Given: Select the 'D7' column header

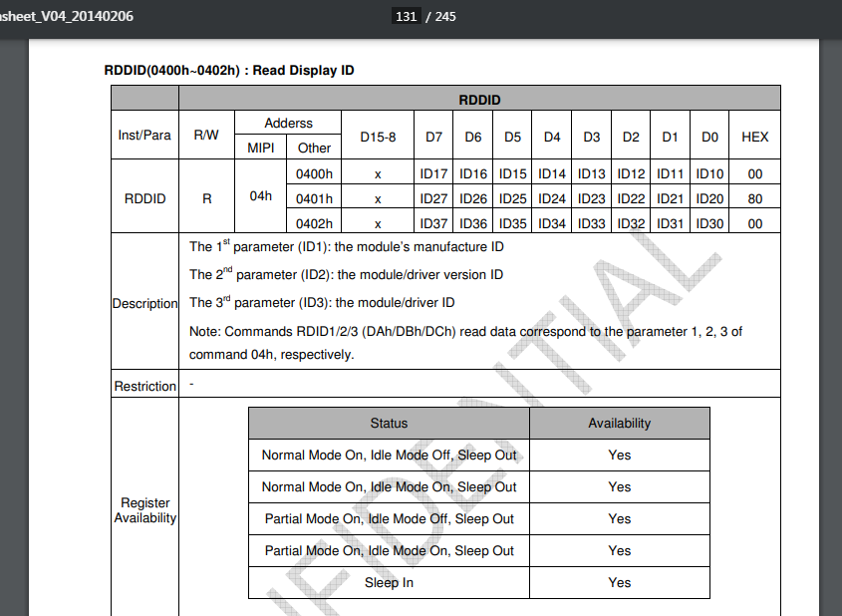Looking at the screenshot, I should tap(433, 137).
